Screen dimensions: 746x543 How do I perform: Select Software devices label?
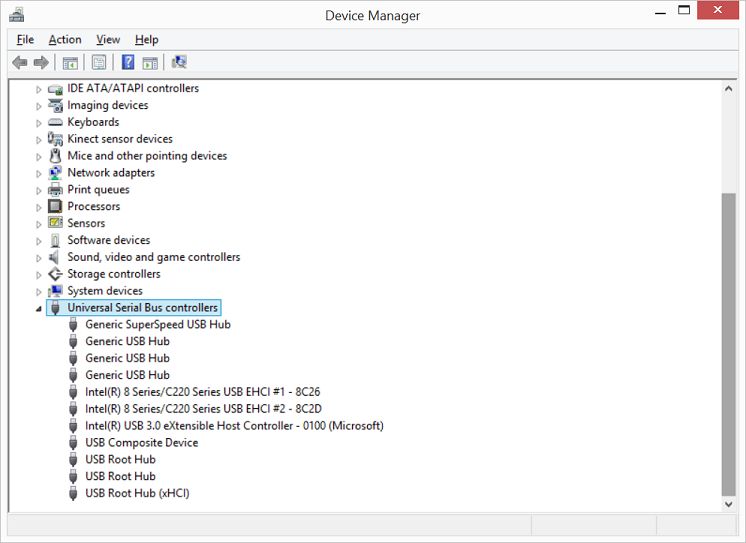[108, 240]
